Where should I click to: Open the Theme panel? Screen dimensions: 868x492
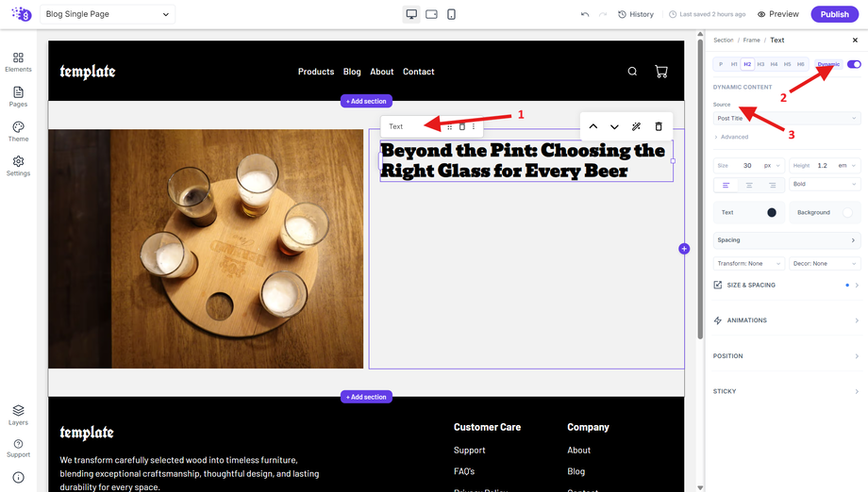coord(18,132)
